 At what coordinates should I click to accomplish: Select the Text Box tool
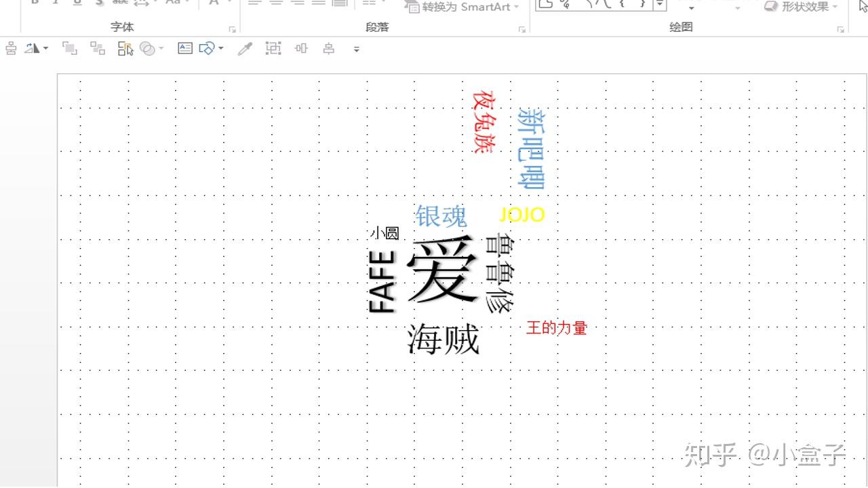[x=185, y=48]
